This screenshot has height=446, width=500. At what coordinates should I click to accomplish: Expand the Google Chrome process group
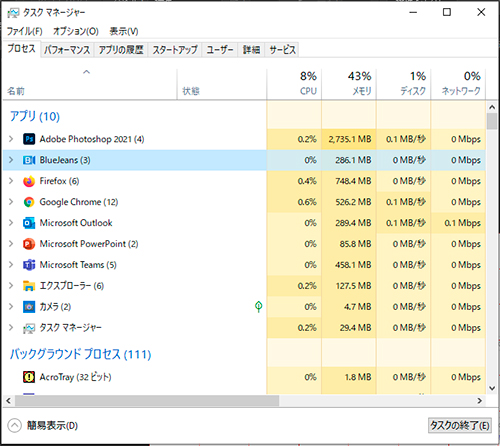[11, 202]
